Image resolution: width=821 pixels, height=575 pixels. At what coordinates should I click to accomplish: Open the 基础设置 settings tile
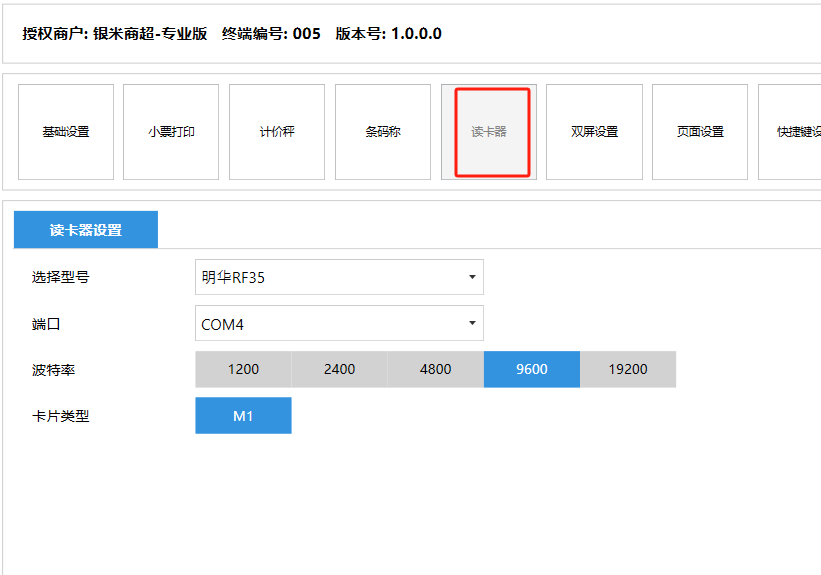(x=66, y=132)
